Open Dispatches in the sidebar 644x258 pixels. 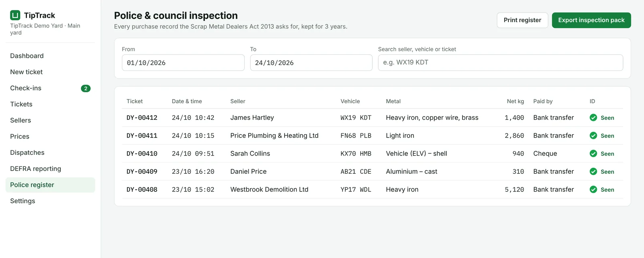[50, 153]
